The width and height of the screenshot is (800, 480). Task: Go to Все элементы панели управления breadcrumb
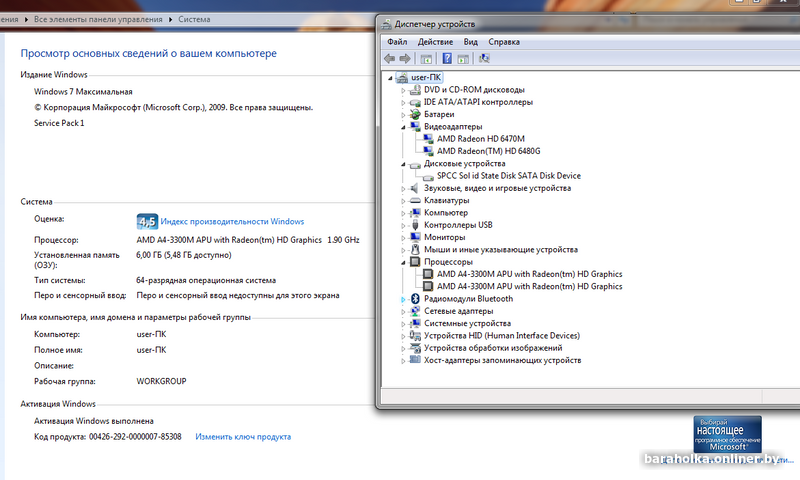pyautogui.click(x=98, y=19)
